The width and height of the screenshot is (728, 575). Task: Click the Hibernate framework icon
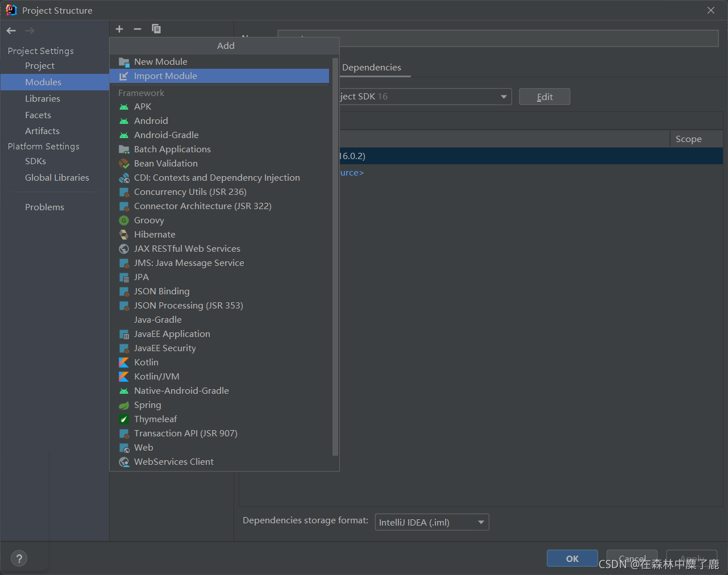click(x=124, y=235)
